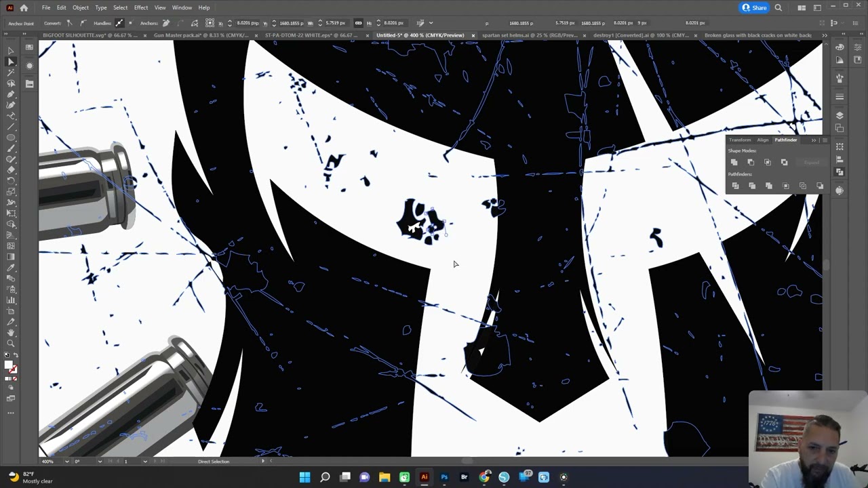Click Minus Back in the Pathfinders row
This screenshot has width=868, height=488.
click(x=820, y=186)
